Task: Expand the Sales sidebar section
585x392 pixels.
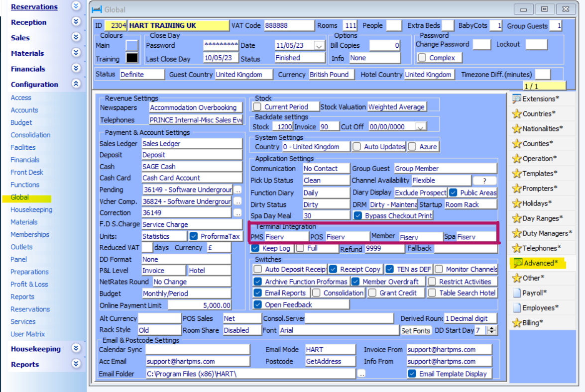Action: coord(76,37)
